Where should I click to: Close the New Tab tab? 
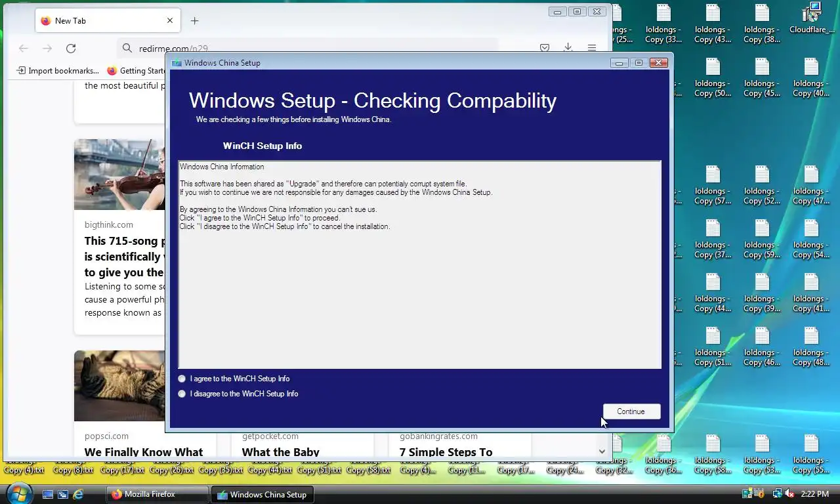170,20
